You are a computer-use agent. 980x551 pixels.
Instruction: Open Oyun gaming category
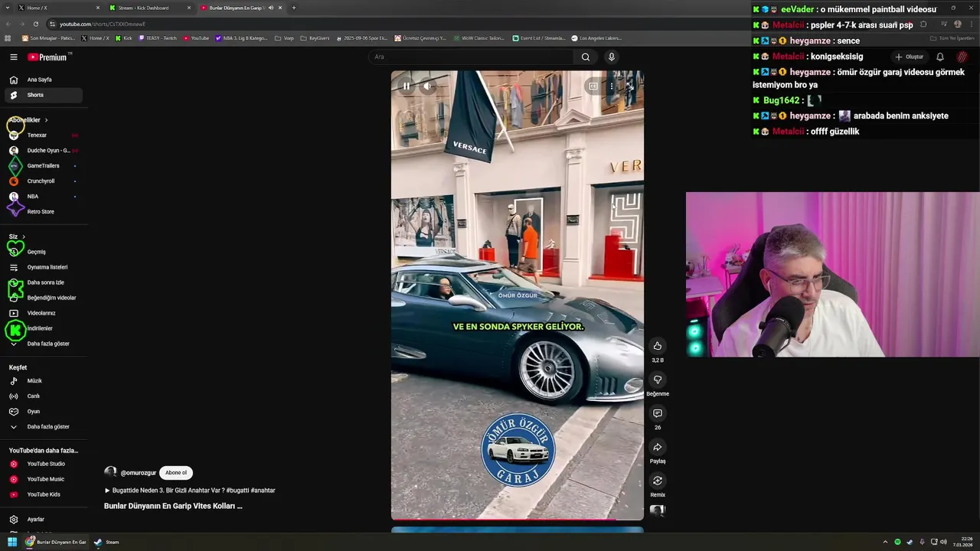[x=44, y=412]
